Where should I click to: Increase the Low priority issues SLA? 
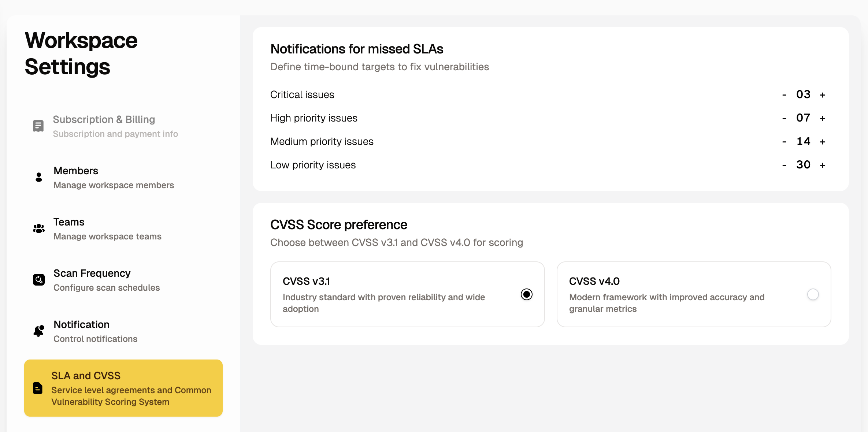click(x=823, y=165)
